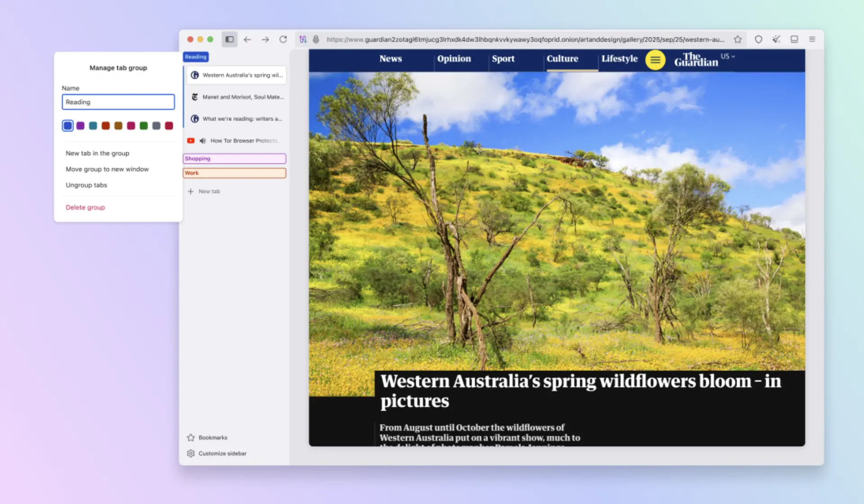
Task: Pick the purple tab group color
Action: [x=80, y=126]
